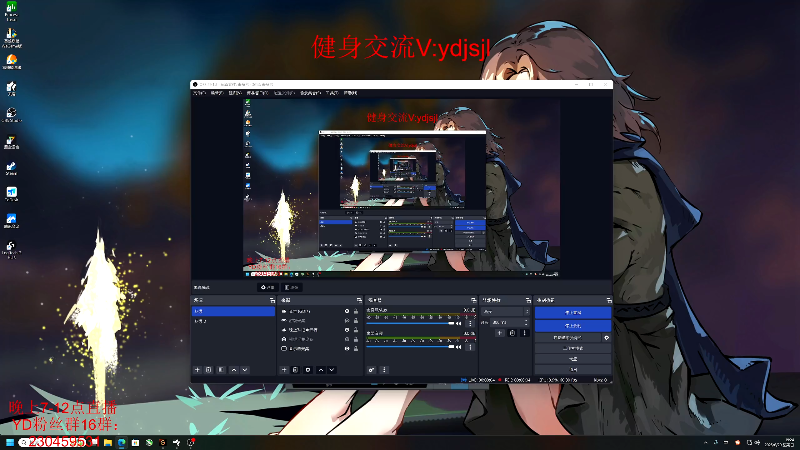This screenshot has width=800, height=450.
Task: Toggle lock on the third source
Action: pos(356,330)
